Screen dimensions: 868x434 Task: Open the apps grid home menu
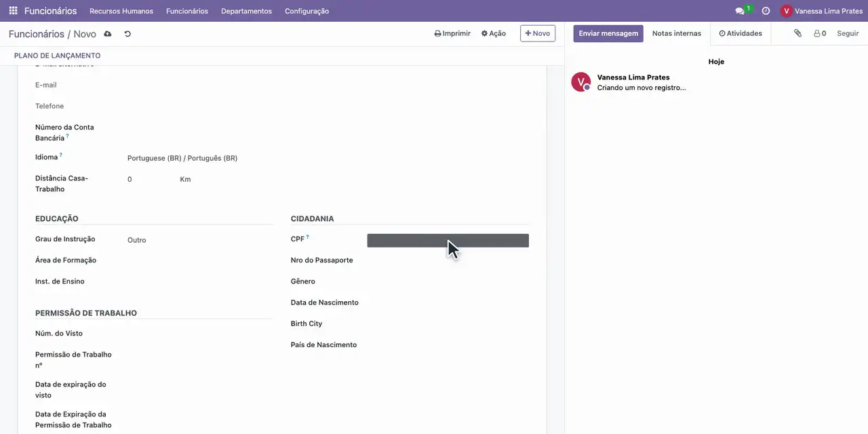pos(13,11)
